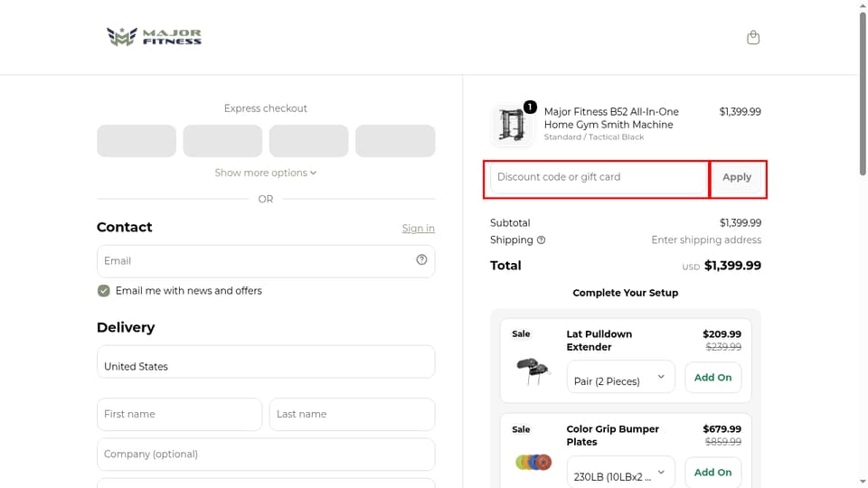Focus the Company (optional) field
Screen dimensions: 868x488
click(x=266, y=455)
